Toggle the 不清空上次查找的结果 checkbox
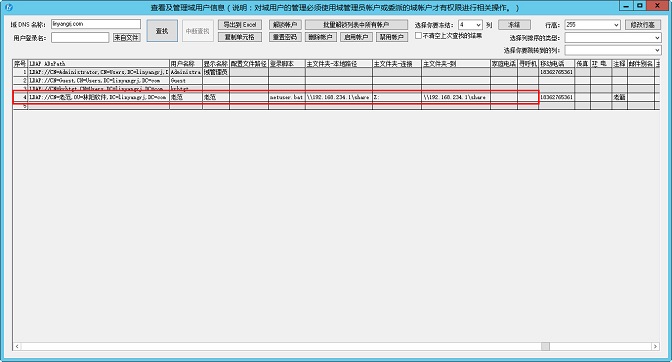Image resolution: width=672 pixels, height=362 pixels. (418, 36)
